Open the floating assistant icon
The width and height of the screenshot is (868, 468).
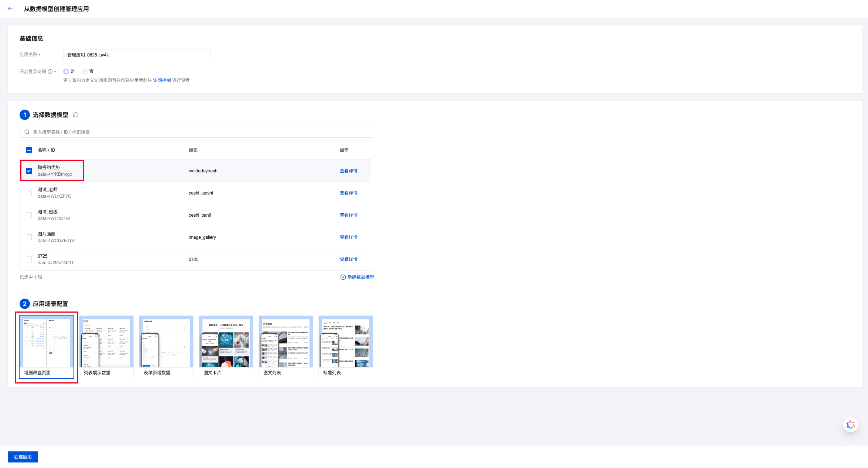tap(850, 425)
